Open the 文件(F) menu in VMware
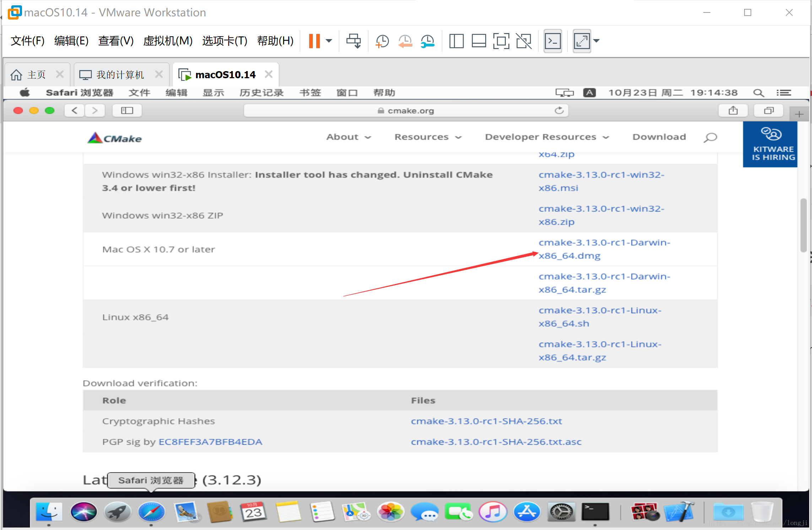812x530 pixels. click(27, 41)
